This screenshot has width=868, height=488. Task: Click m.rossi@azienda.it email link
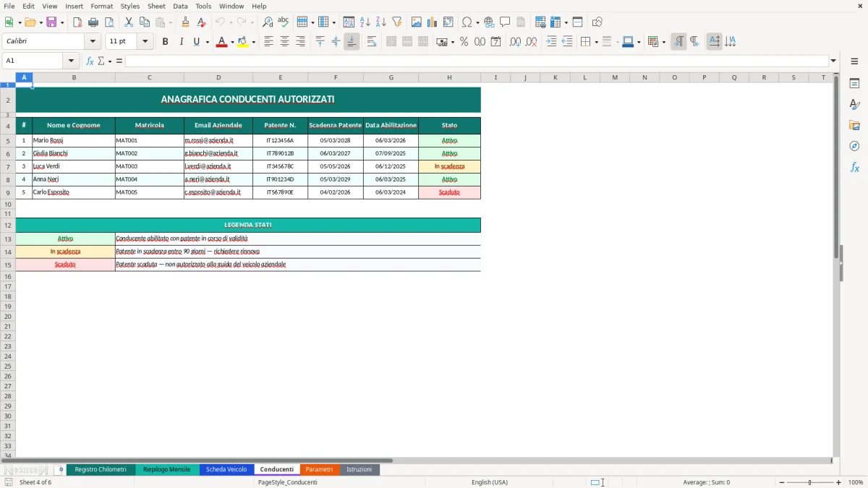[210, 140]
